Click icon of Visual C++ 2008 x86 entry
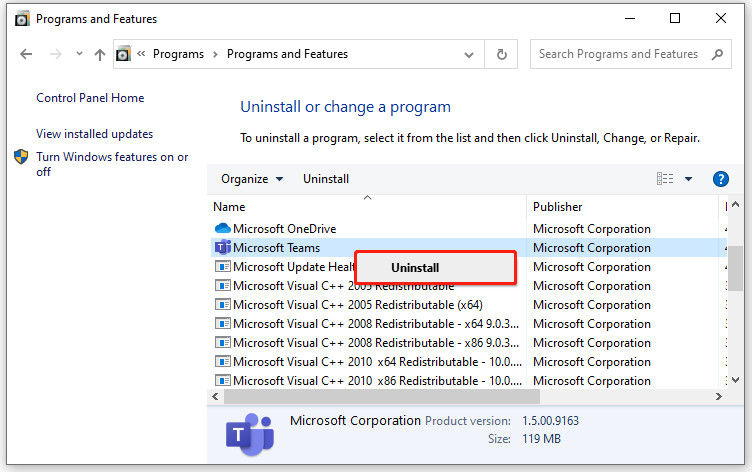752x472 pixels. point(223,342)
